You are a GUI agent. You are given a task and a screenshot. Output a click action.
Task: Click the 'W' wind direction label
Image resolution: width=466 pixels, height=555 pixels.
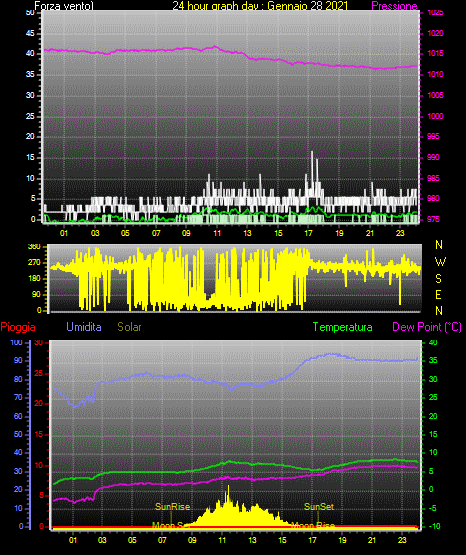coord(440,262)
